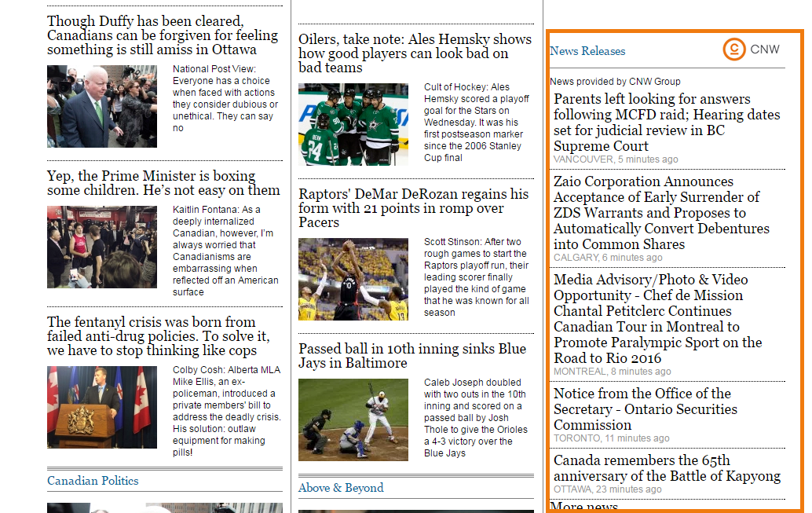Open the Ales Hemsky Oilers headline
Viewport: 812px width, 513px height.
click(415, 53)
